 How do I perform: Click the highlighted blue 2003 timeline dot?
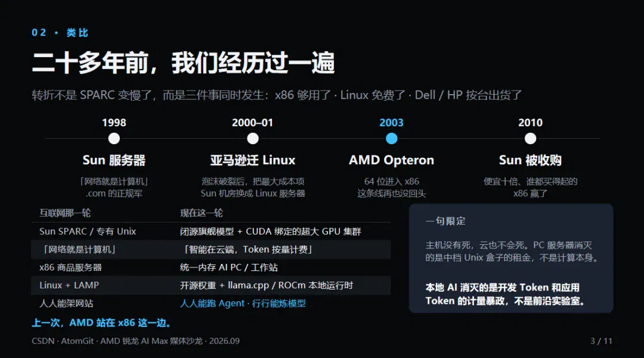click(391, 139)
